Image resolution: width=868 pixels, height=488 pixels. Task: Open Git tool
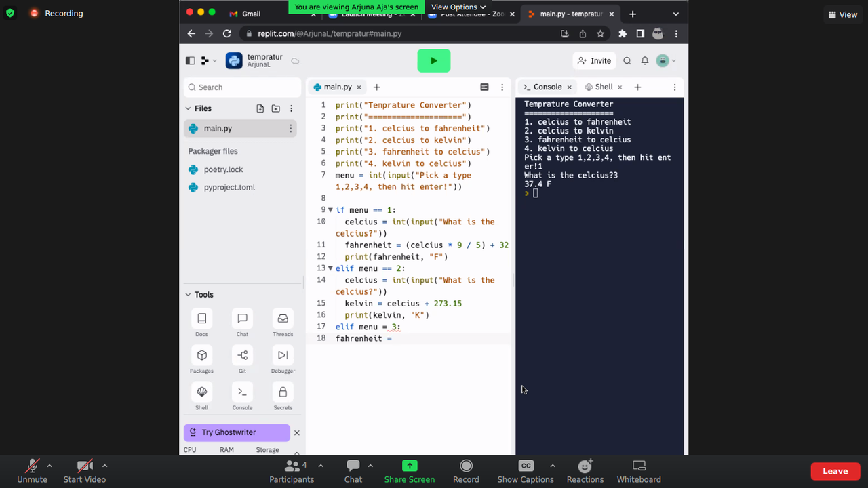242,359
